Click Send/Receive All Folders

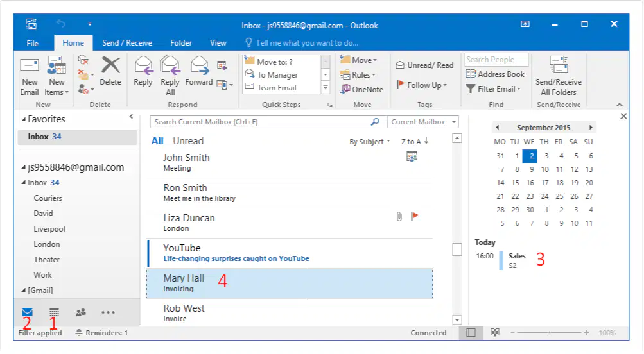559,76
